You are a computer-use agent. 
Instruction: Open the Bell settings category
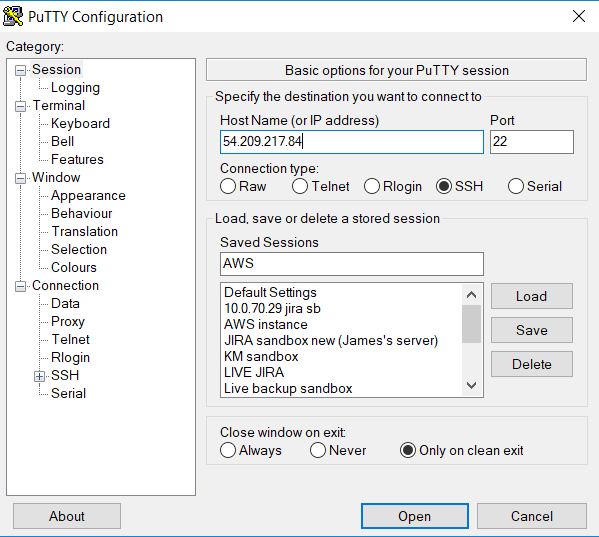point(62,141)
